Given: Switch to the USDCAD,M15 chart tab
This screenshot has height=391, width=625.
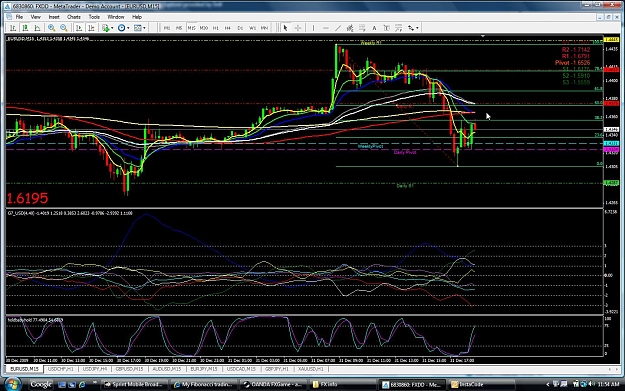Looking at the screenshot, I should [241, 369].
